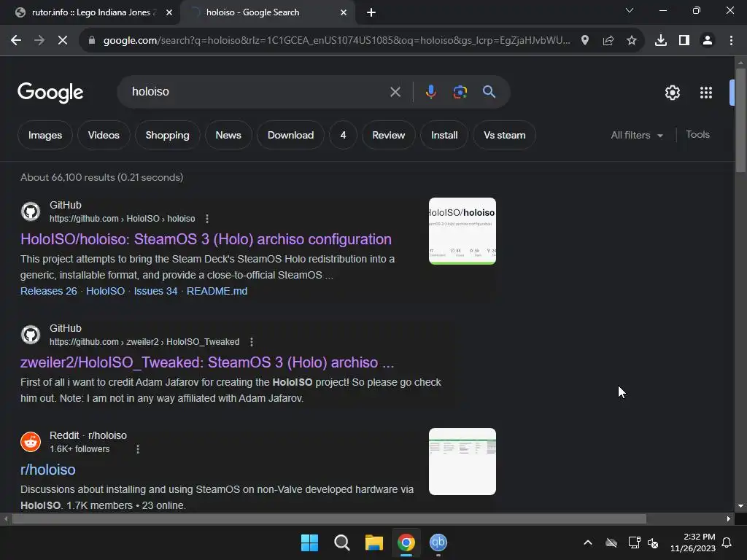Open options for Reddit r/holoiso result
Image resolution: width=747 pixels, height=560 pixels.
click(x=138, y=449)
